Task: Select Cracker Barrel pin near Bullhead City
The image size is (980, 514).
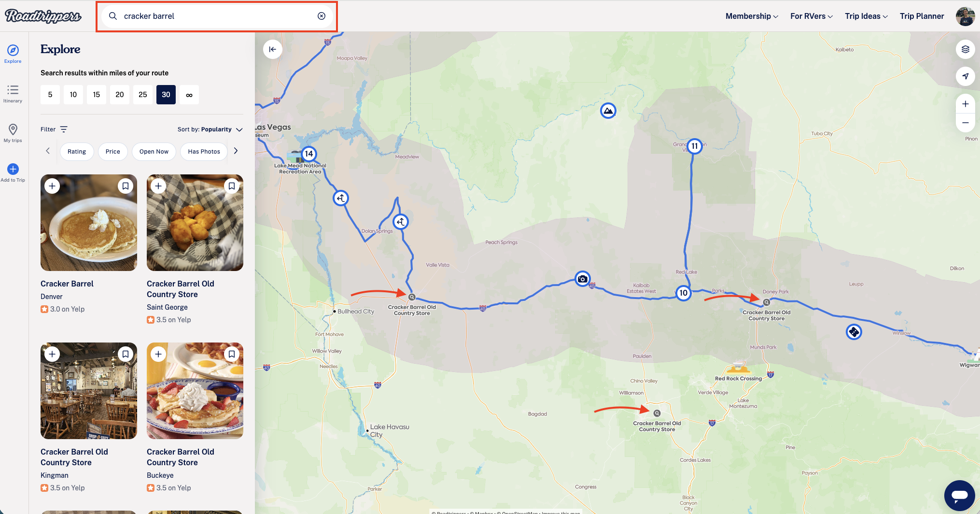Action: tap(412, 297)
